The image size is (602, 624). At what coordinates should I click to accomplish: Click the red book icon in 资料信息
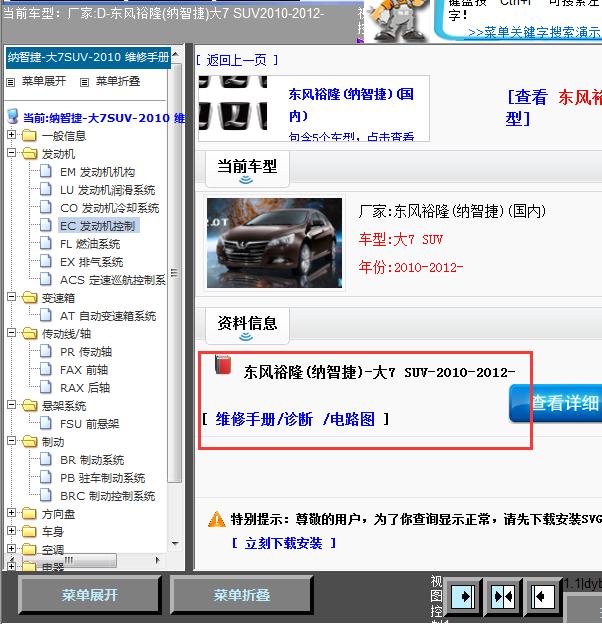click(x=223, y=365)
